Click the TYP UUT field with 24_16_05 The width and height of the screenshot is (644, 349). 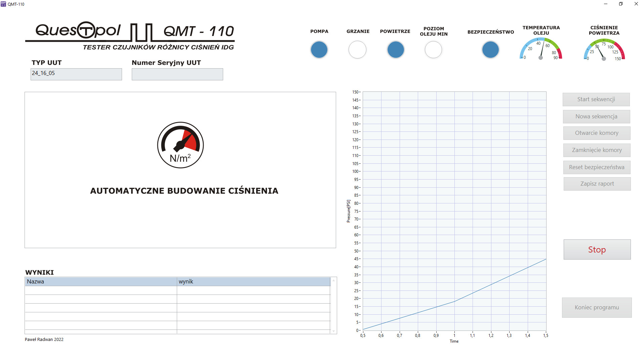pyautogui.click(x=76, y=74)
